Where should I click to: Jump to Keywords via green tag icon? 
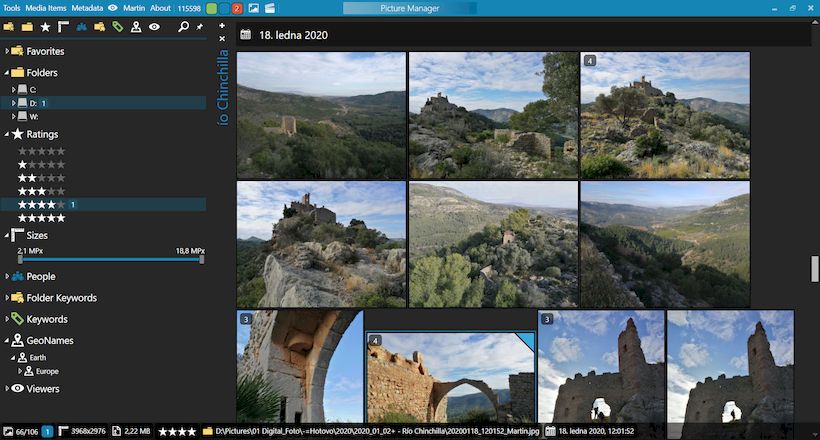(x=118, y=27)
